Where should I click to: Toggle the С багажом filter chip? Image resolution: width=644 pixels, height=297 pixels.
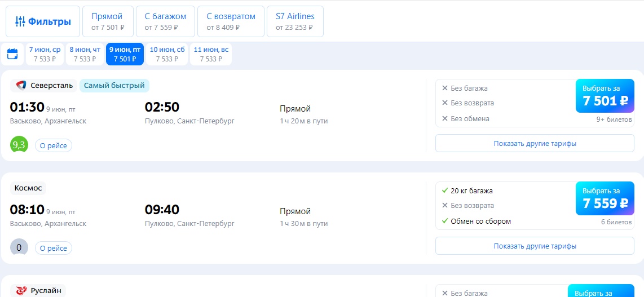165,21
